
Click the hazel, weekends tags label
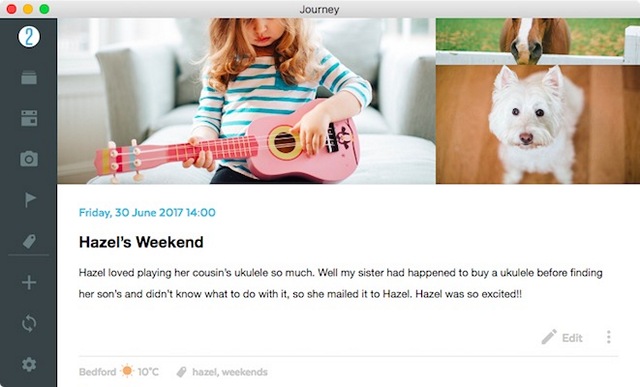[x=230, y=372]
